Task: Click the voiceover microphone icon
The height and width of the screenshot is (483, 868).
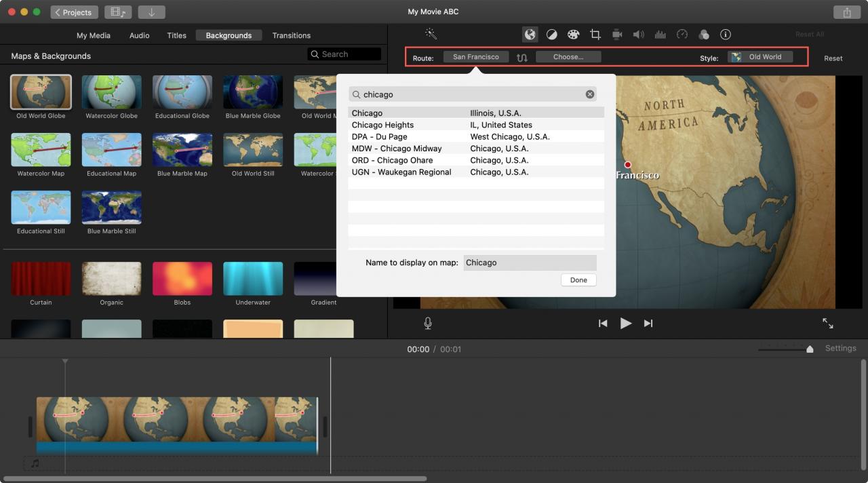Action: click(x=428, y=324)
